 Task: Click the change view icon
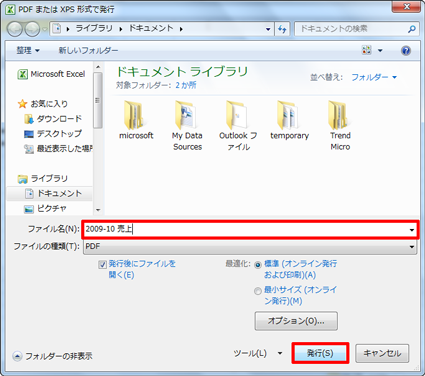[367, 50]
